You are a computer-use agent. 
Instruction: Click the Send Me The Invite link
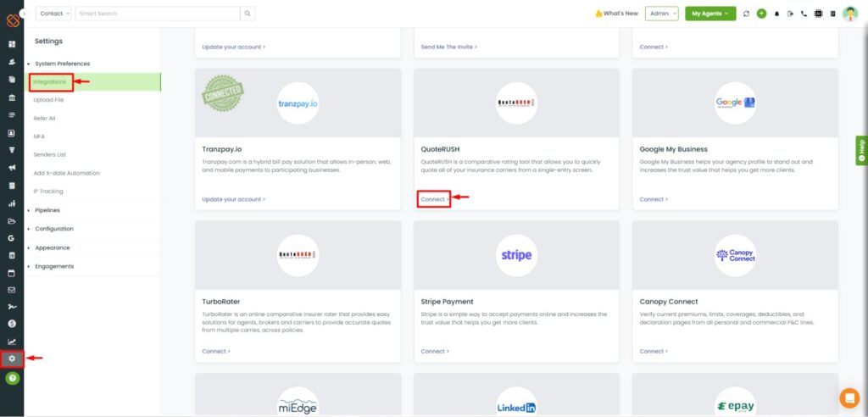[x=448, y=47]
